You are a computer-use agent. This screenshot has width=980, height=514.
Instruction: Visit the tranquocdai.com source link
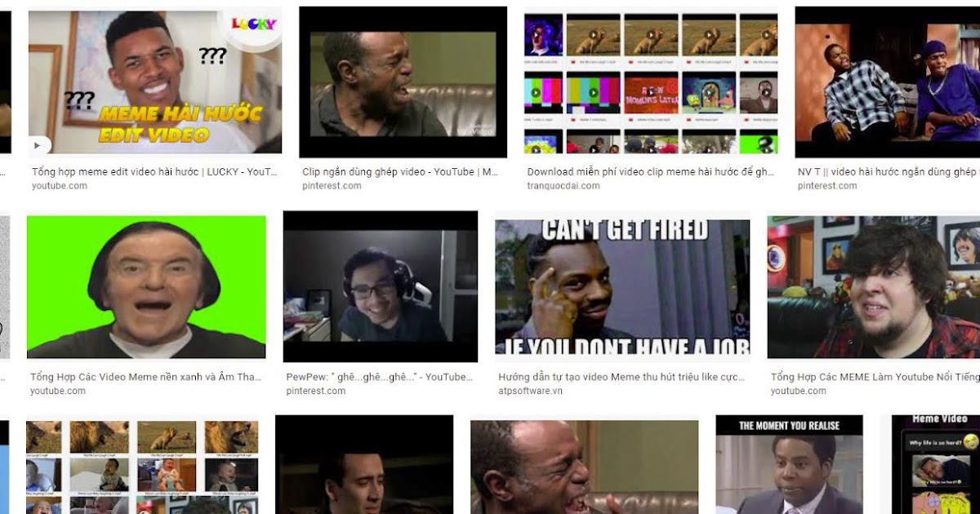(x=563, y=185)
